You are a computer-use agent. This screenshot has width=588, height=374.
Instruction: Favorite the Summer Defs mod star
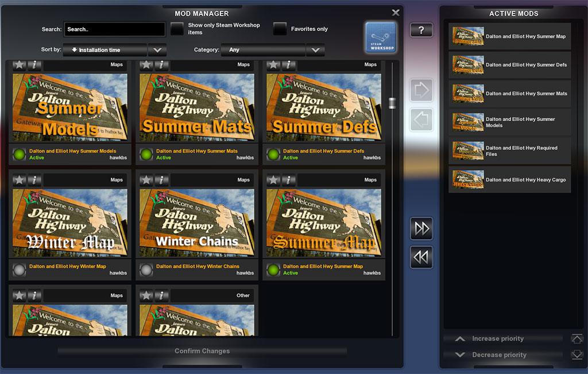click(273, 65)
